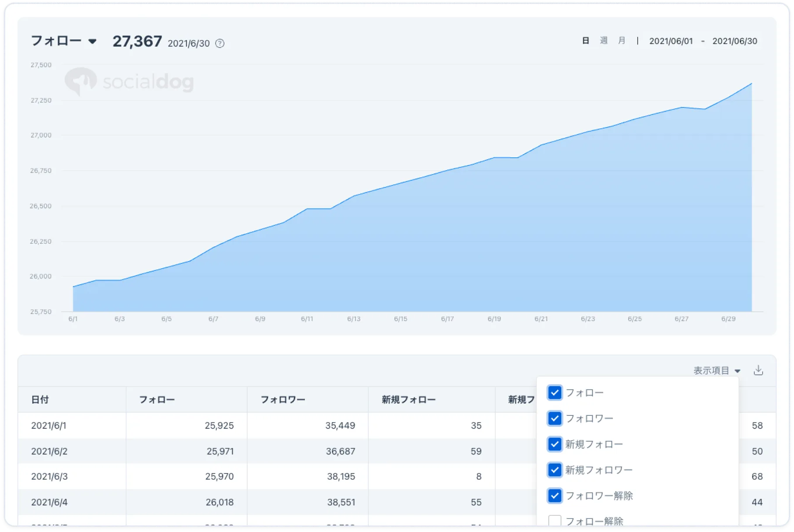Uncheck the フォロワー解除 column checkbox
The width and height of the screenshot is (794, 532).
(x=555, y=496)
